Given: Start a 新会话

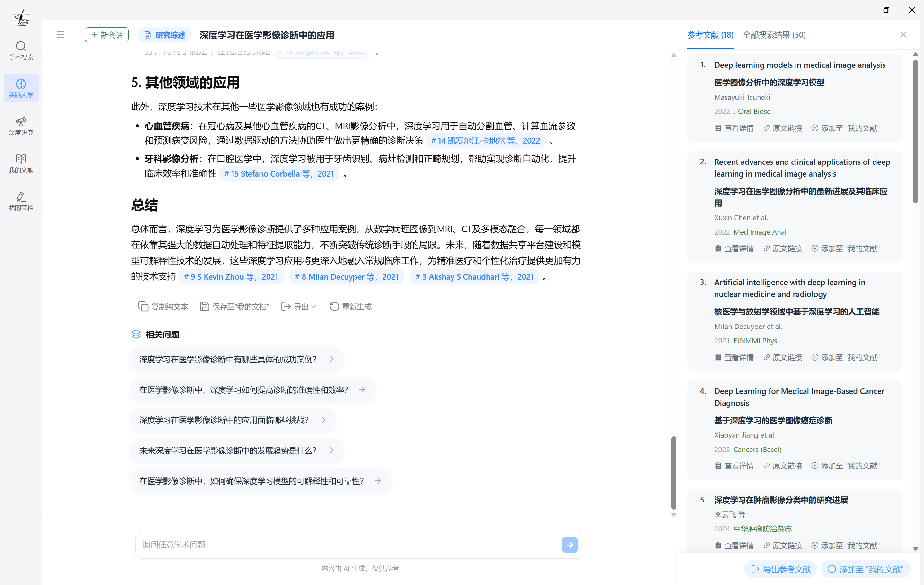Looking at the screenshot, I should pos(107,35).
